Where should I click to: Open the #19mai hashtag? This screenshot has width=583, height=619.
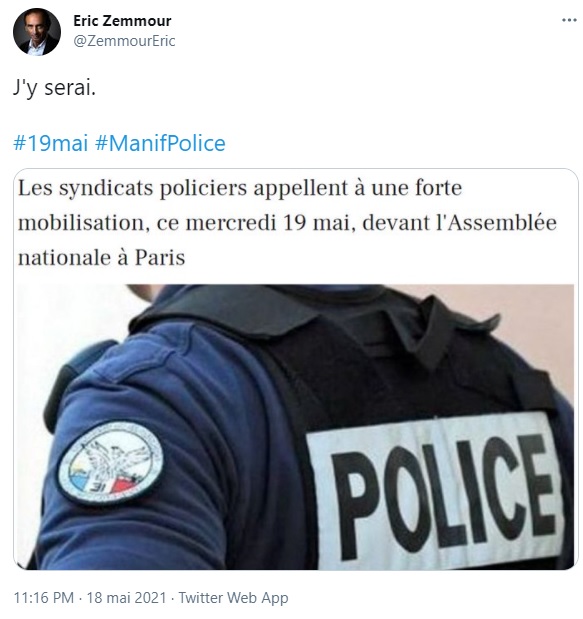[x=51, y=143]
